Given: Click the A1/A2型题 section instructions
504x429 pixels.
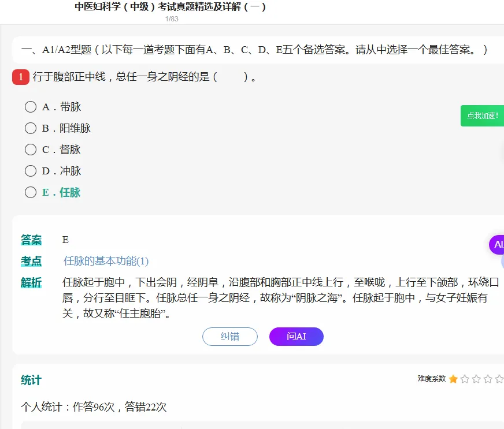Looking at the screenshot, I should click(x=254, y=50).
